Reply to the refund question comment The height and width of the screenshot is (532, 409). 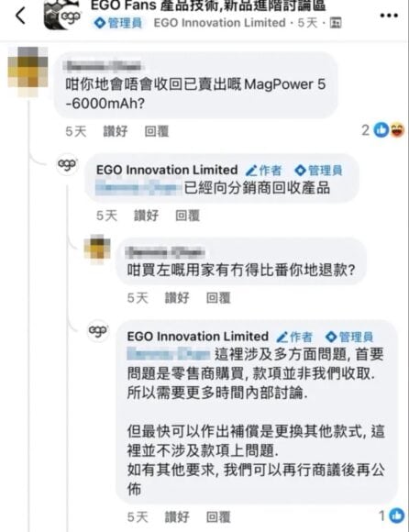click(218, 298)
